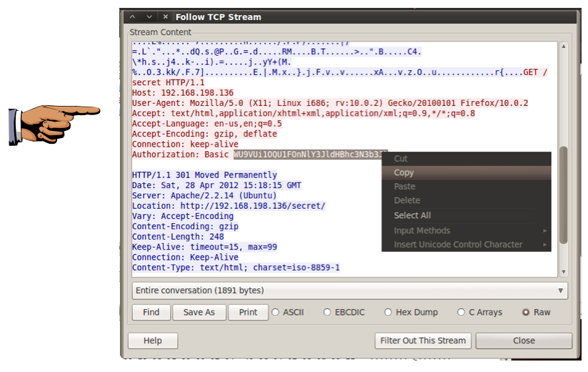Select the ASCII radio button
Viewport: 588px width, 372px height.
point(275,312)
